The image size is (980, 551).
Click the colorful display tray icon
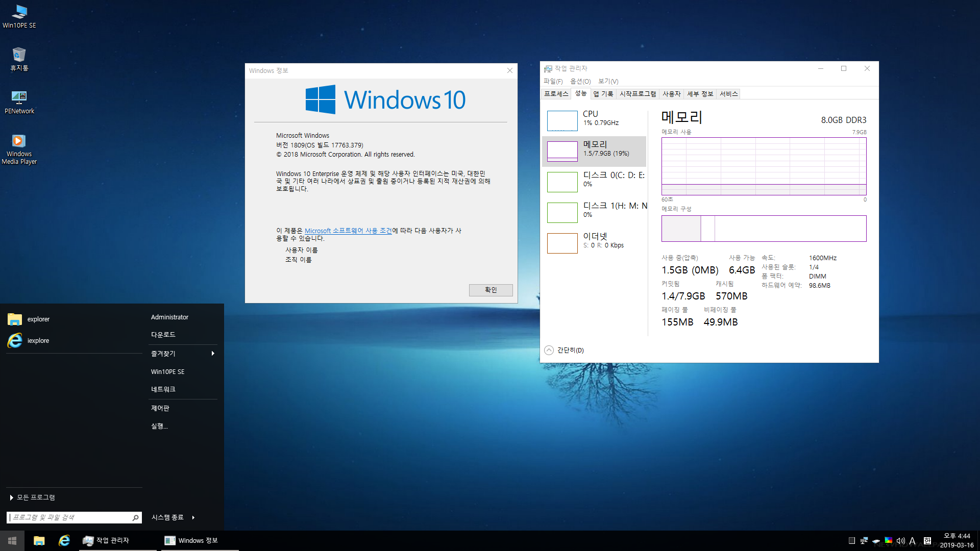[x=889, y=540]
